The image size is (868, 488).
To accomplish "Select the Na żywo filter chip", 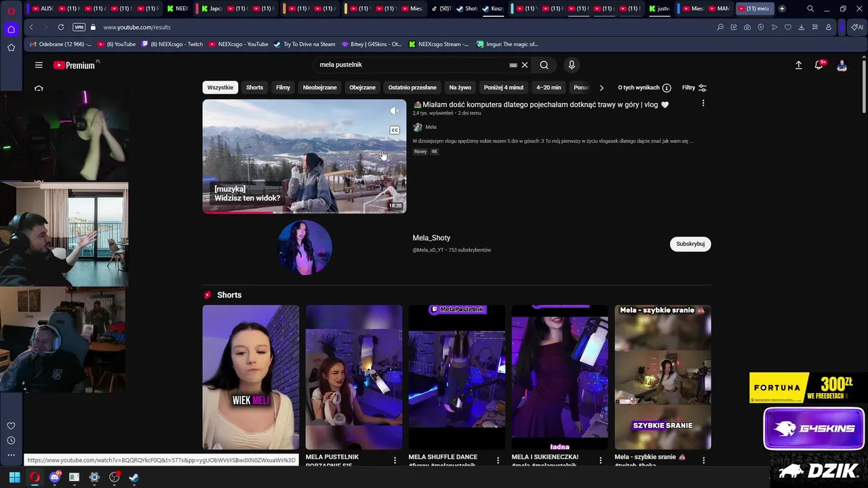I will coord(460,87).
